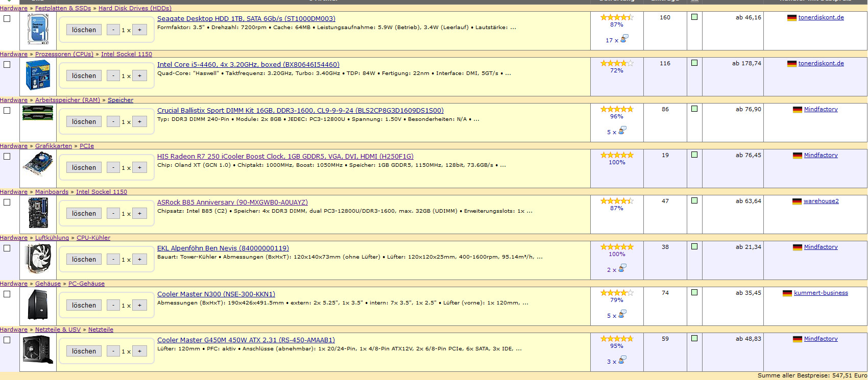Click star rating of HIS Radeon R7 250
This screenshot has width=868, height=380.
coord(617,155)
